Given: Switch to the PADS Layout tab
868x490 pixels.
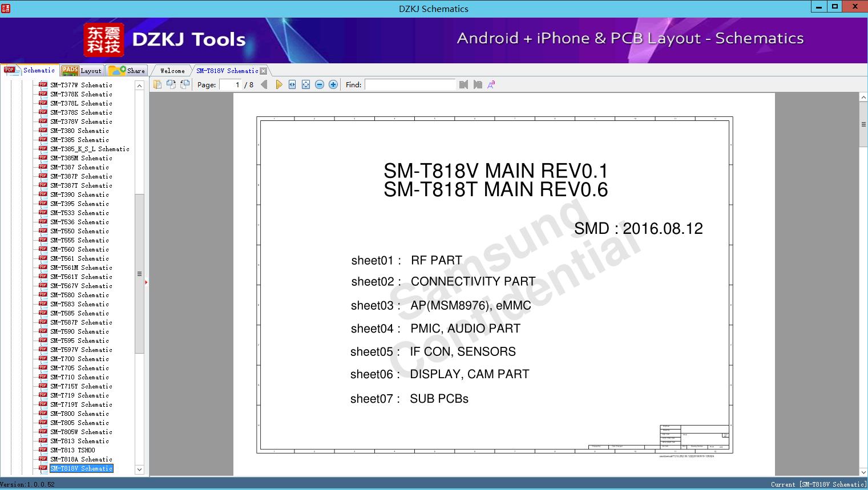Looking at the screenshot, I should tap(82, 71).
